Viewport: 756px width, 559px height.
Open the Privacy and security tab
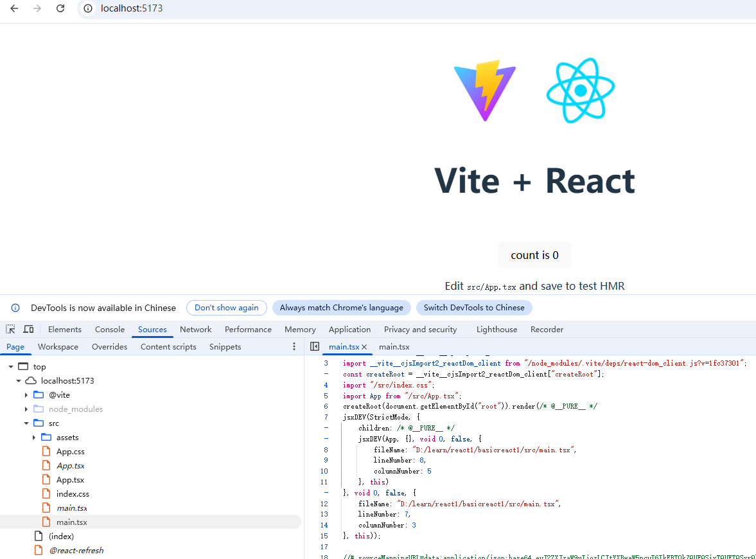click(420, 330)
